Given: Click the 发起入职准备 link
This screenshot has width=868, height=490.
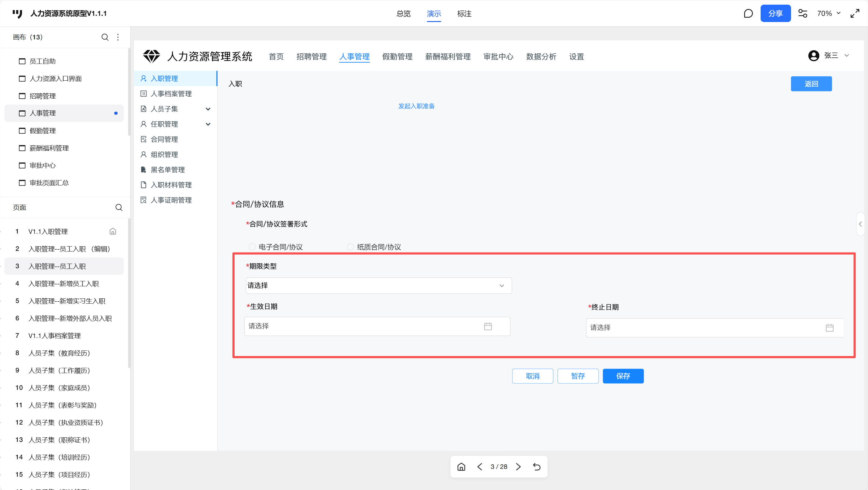Looking at the screenshot, I should pos(416,106).
